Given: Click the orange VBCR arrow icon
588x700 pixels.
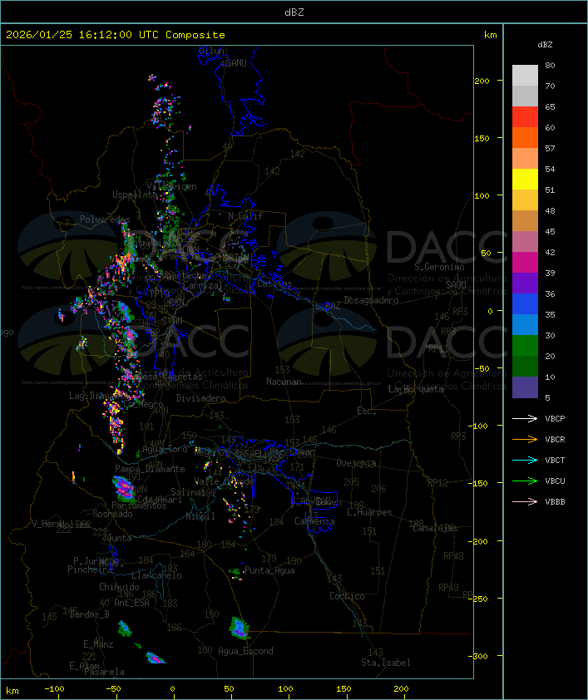Looking at the screenshot, I should click(526, 439).
